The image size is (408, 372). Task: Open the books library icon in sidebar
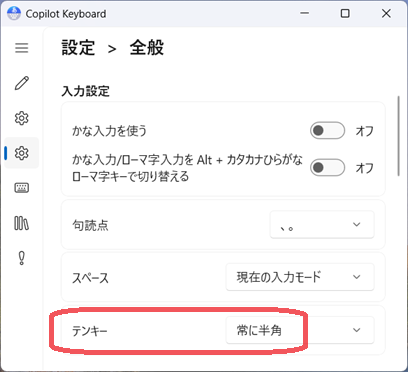point(22,223)
